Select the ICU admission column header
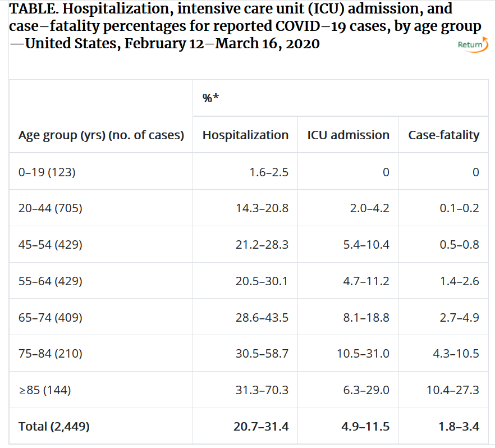495x448 pixels. (348, 135)
